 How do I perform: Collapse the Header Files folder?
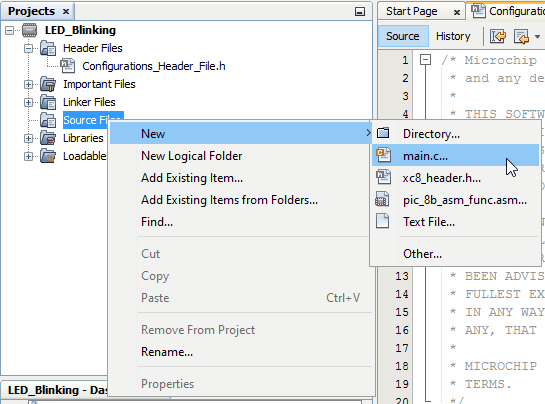pyautogui.click(x=29, y=48)
